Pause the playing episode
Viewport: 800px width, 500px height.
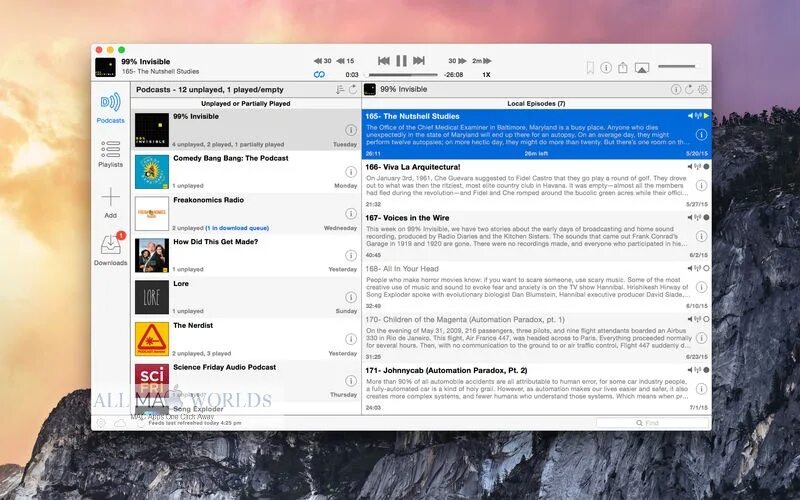[402, 61]
